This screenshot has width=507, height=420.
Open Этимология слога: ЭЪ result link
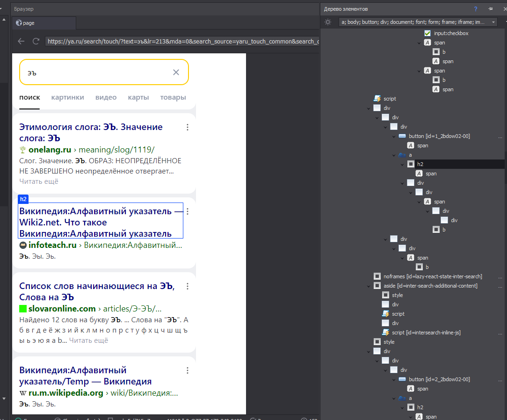tap(91, 132)
